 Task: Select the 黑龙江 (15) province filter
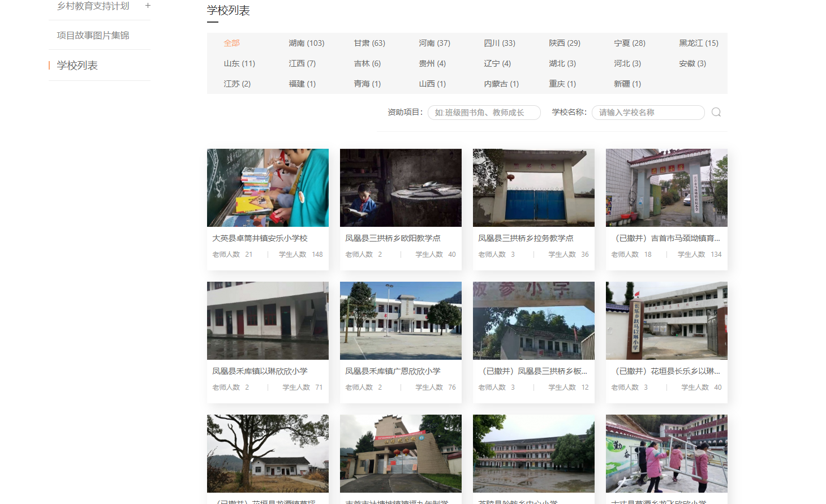point(698,43)
